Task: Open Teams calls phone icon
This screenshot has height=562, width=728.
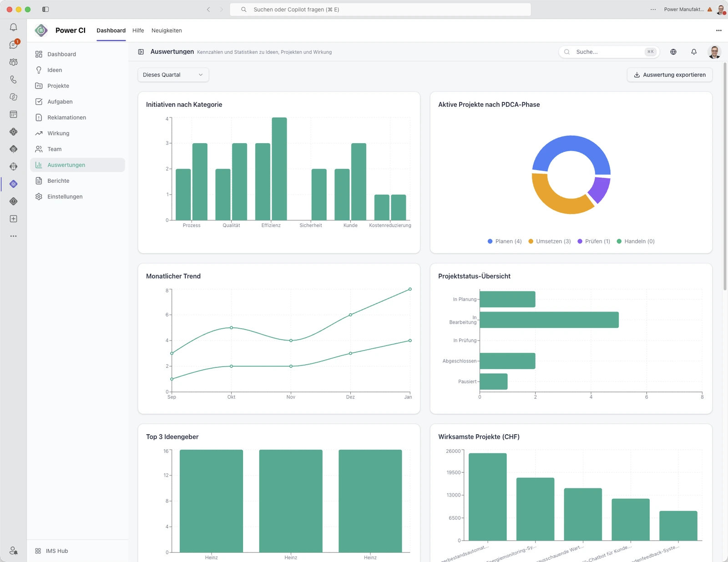Action: pos(13,79)
